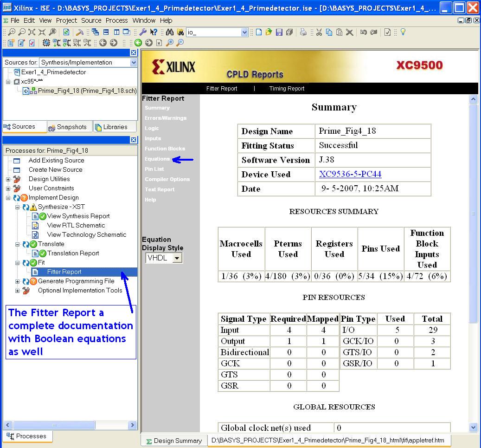Open the Sources for dropdown
Screen dimensions: 481x448
pos(134,63)
